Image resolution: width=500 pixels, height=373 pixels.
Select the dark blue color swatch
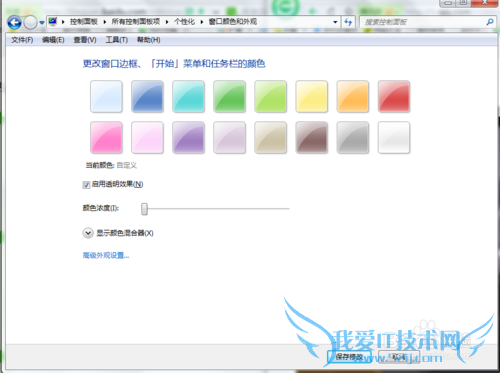click(147, 96)
